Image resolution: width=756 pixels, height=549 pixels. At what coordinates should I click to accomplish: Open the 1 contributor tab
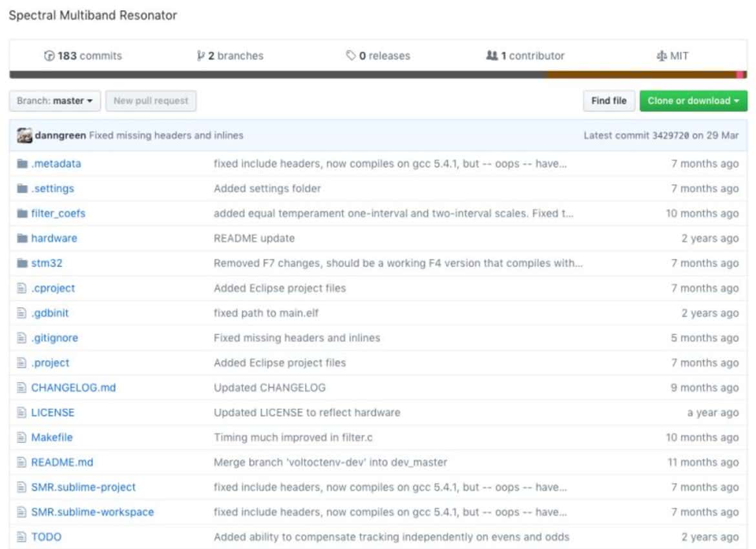[525, 56]
